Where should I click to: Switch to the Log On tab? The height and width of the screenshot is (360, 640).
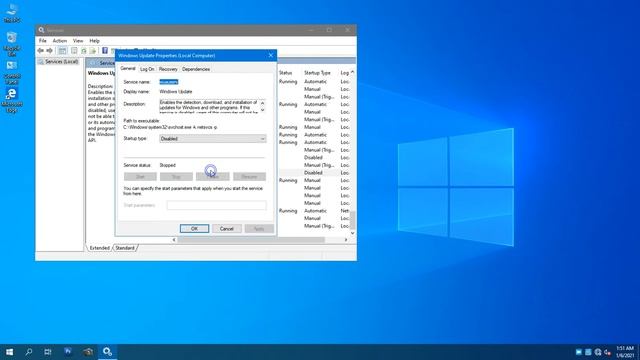click(147, 69)
